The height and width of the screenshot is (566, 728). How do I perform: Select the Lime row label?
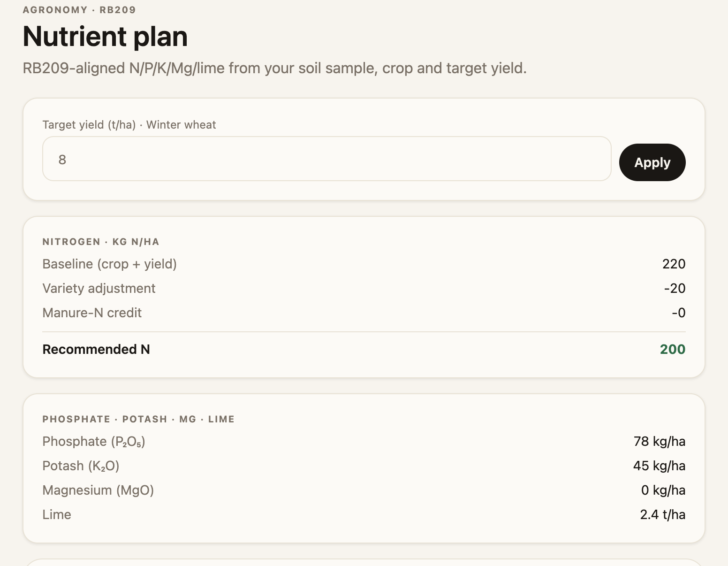(x=57, y=514)
